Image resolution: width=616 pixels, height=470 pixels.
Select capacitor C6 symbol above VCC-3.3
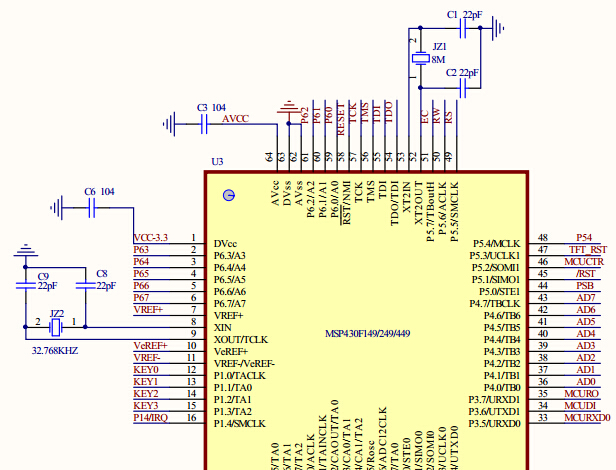click(x=92, y=208)
